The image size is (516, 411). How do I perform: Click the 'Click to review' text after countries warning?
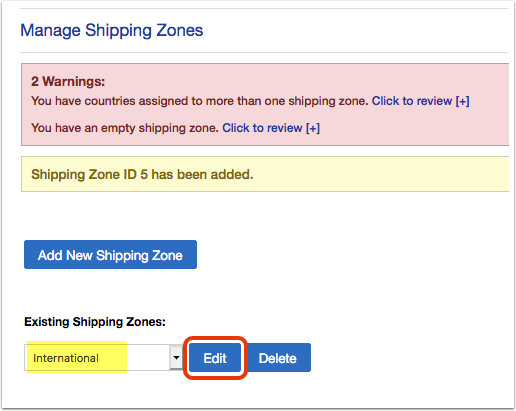(412, 101)
